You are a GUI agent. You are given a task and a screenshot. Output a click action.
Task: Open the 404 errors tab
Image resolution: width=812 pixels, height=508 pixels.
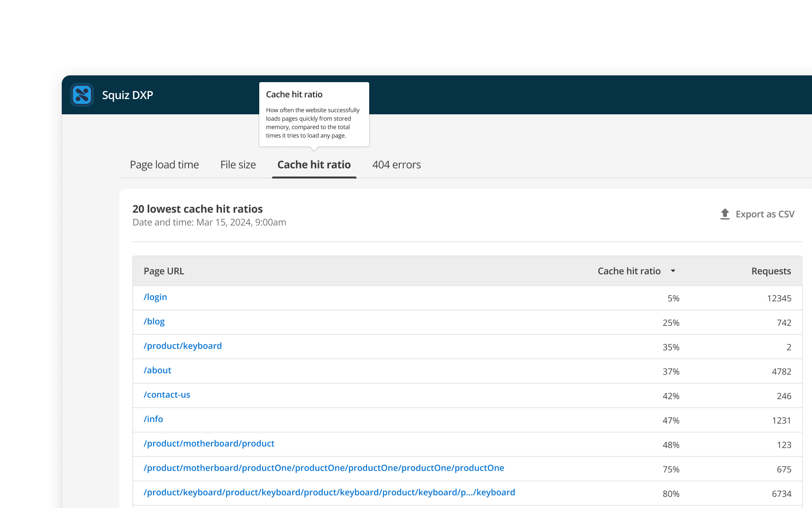(x=396, y=165)
